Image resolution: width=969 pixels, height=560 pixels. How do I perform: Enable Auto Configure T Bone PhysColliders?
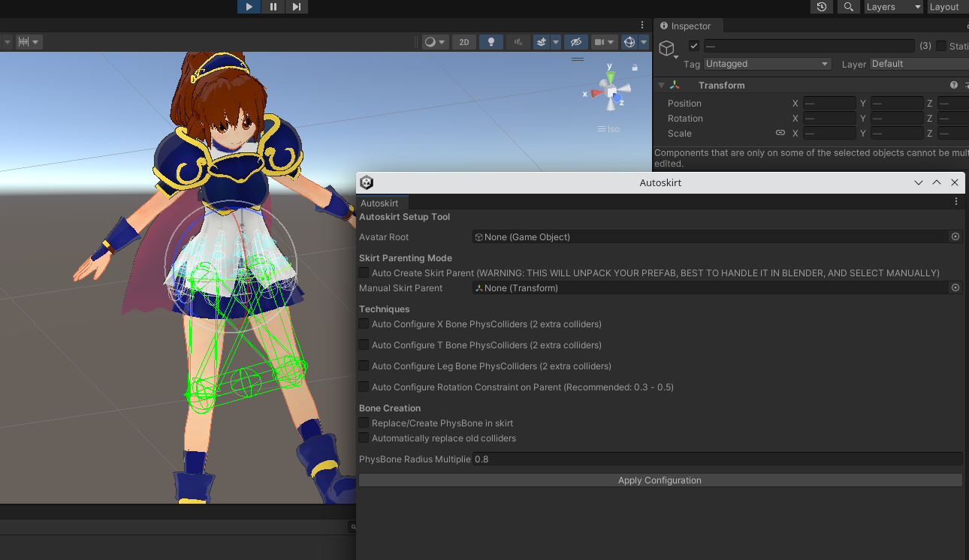pyautogui.click(x=364, y=345)
